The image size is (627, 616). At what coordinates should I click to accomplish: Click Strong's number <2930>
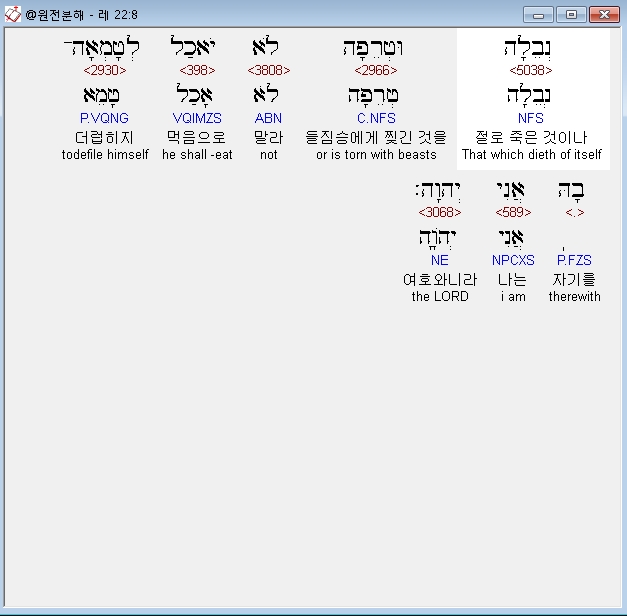105,70
